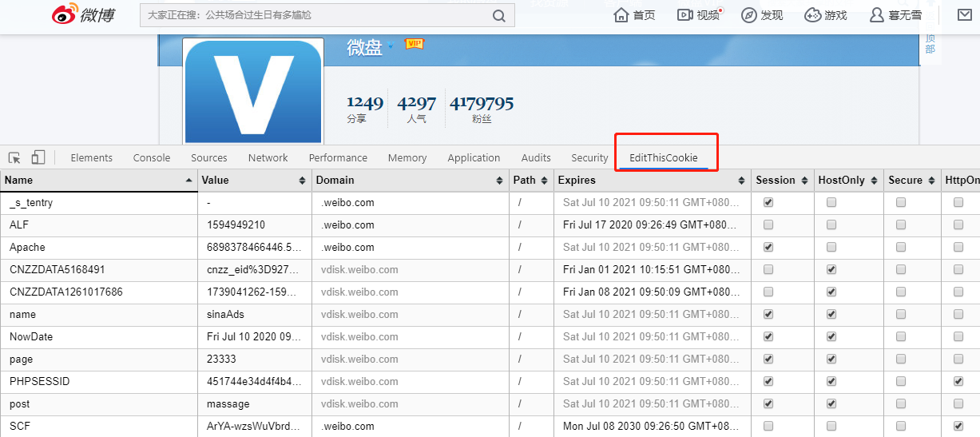Click the 微盘 profile avatar image

(253, 91)
